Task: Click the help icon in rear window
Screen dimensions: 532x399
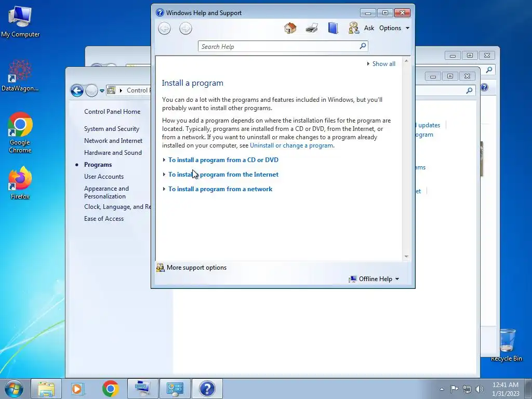Action: pos(484,87)
